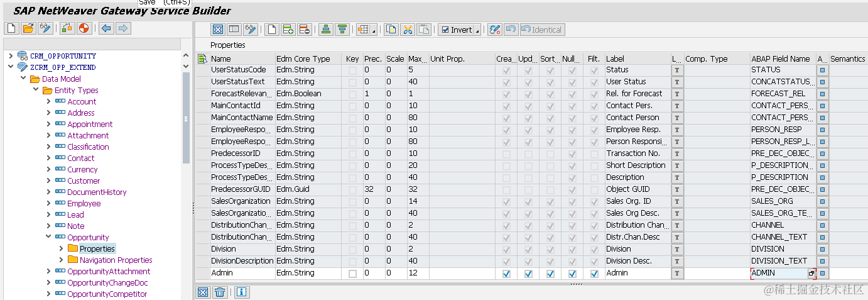Click the undo arrow icon beside Identical

[x=511, y=30]
